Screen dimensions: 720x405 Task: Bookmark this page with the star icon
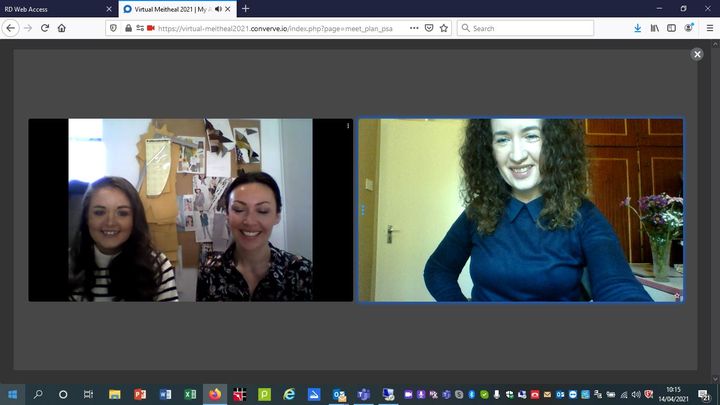(x=444, y=28)
